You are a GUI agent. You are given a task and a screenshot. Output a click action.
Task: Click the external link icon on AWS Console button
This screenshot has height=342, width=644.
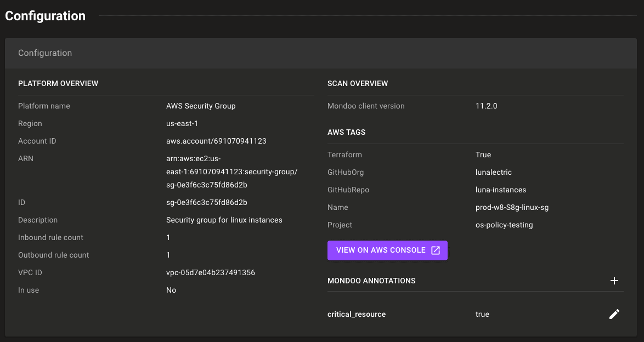tap(435, 249)
